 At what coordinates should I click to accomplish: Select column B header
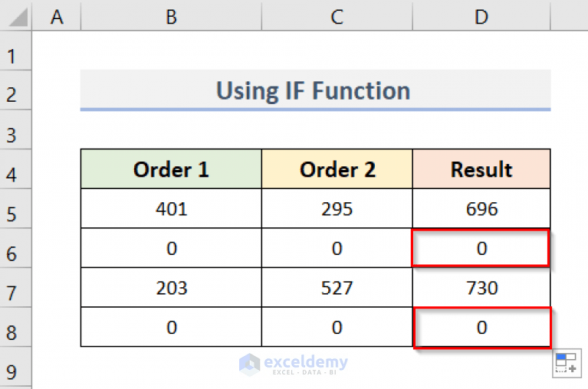point(171,16)
